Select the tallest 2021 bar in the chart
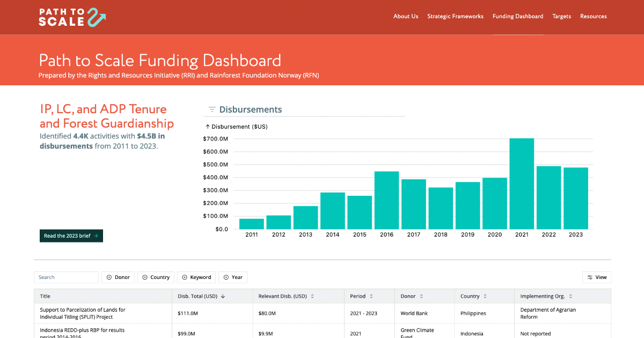This screenshot has width=644, height=338. (x=521, y=182)
